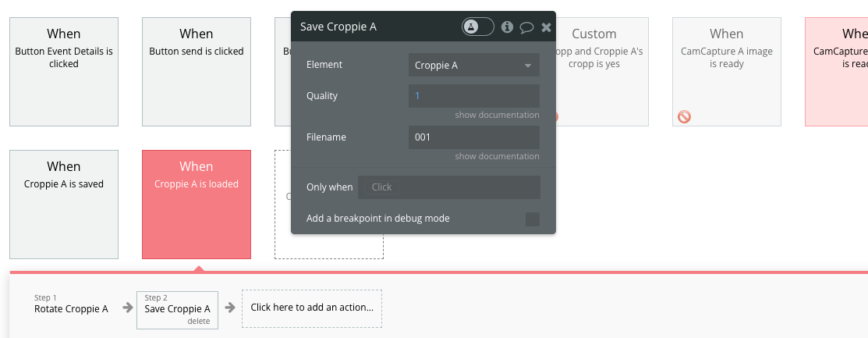Click the Filename field containing 001
Viewport: 868px width, 338px height.
click(x=474, y=137)
